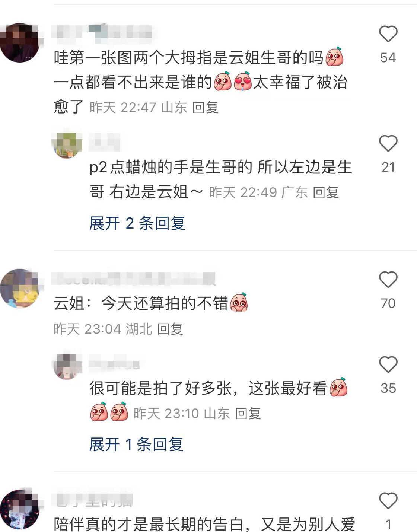The height and width of the screenshot is (532, 417).
Task: Like the reply with 21 likes
Action: pyautogui.click(x=388, y=143)
